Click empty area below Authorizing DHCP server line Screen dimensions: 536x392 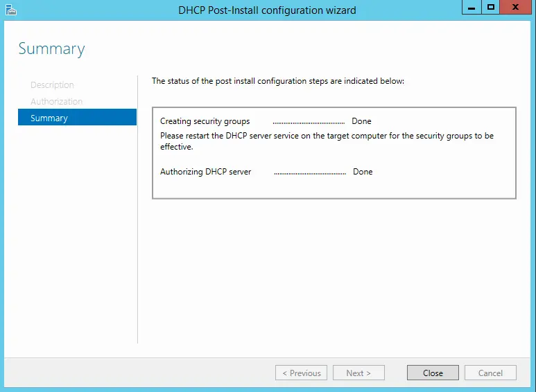click(x=333, y=188)
